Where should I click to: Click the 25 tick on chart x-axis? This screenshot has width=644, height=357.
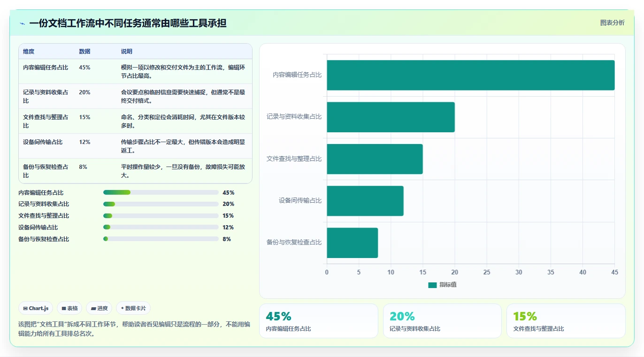click(x=487, y=273)
